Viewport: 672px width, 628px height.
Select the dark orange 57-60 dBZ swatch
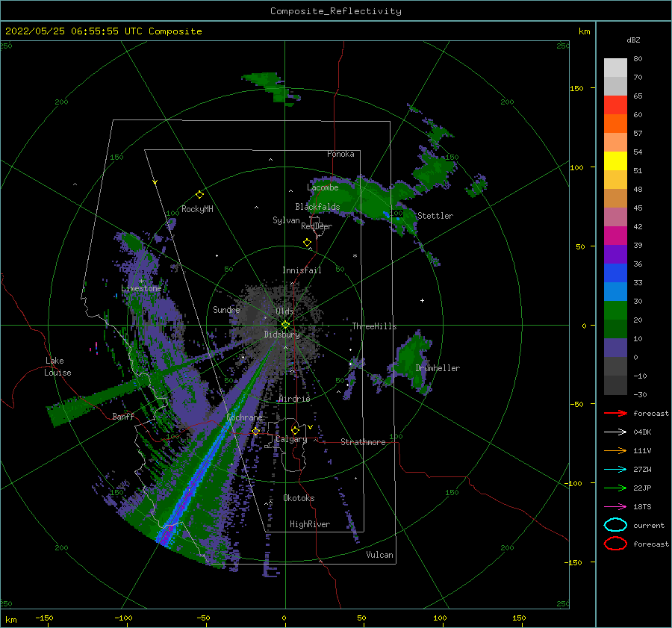point(615,124)
